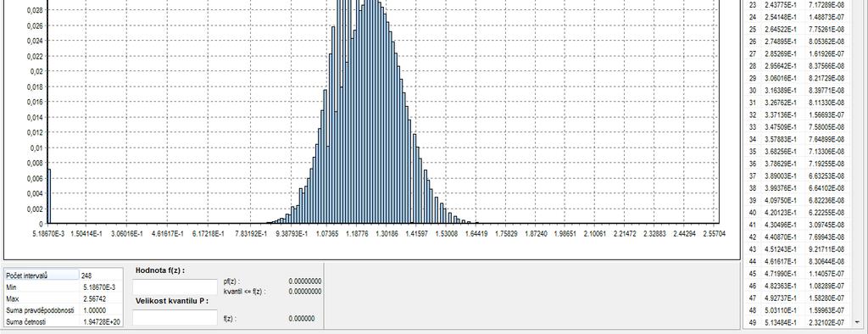Click the Velikost kvantilu P input field
The image size is (868, 334).
coord(175,317)
